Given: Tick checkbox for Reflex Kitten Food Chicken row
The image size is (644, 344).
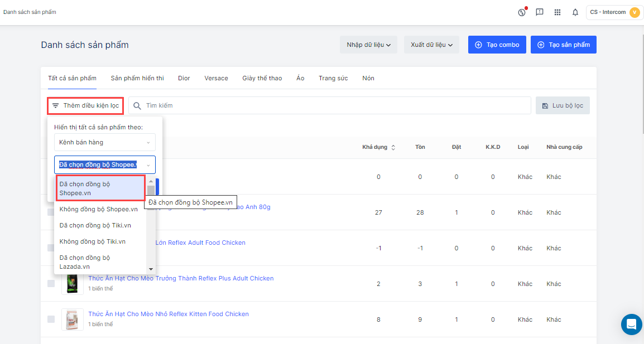Looking at the screenshot, I should tap(51, 319).
